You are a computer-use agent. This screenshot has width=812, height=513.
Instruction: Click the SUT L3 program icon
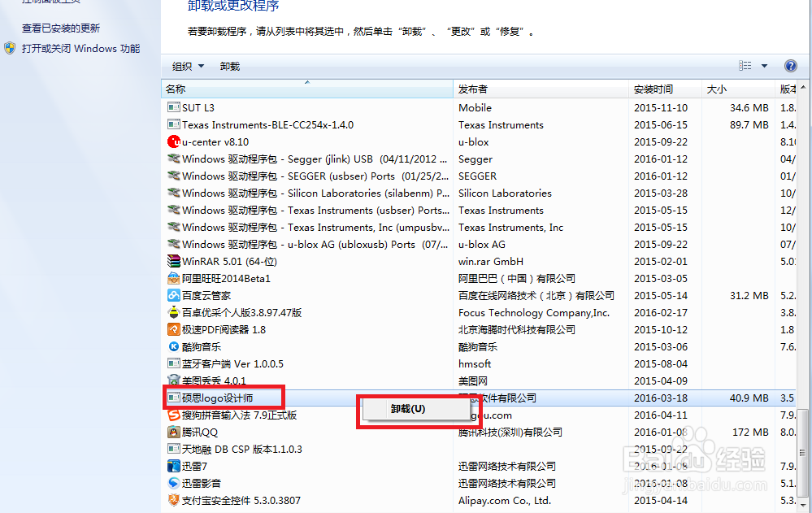tap(173, 108)
